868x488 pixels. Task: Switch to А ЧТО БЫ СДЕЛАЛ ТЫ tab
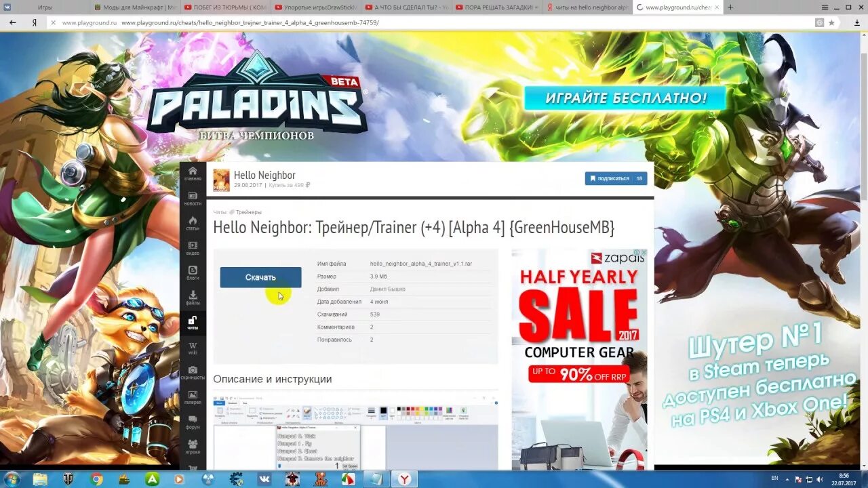407,7
